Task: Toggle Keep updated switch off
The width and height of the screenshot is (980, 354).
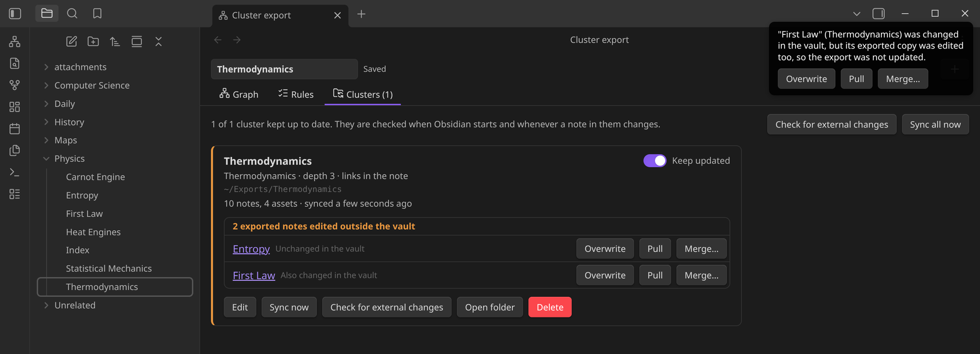Action: point(655,161)
